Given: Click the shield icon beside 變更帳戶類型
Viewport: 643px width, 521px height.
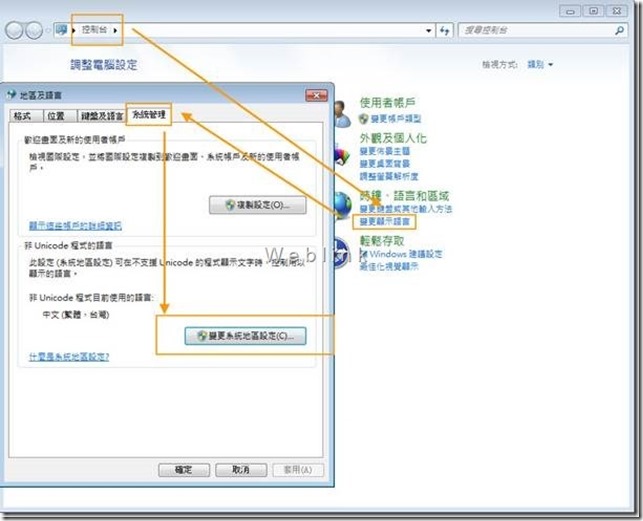Looking at the screenshot, I should 363,119.
